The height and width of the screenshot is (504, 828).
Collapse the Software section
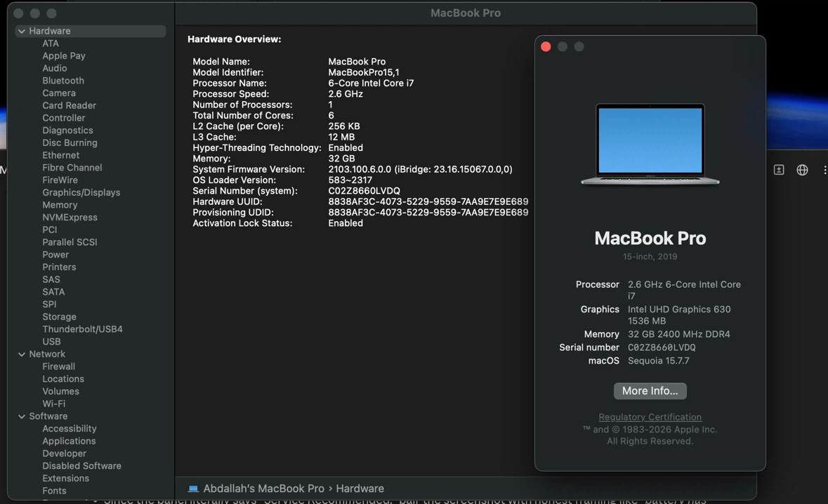(x=22, y=416)
